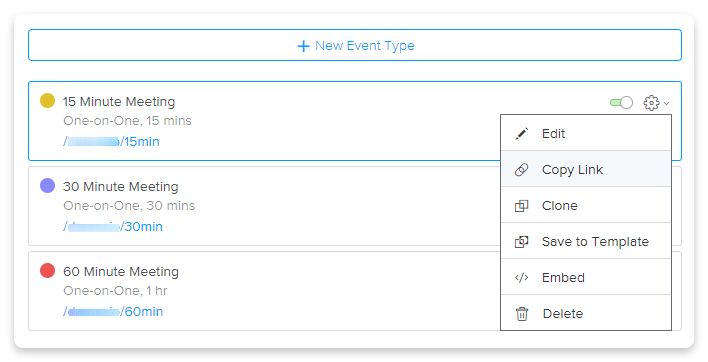Screen dimensions: 708x362
Task: Open the /15min booking link
Action: [x=111, y=142]
